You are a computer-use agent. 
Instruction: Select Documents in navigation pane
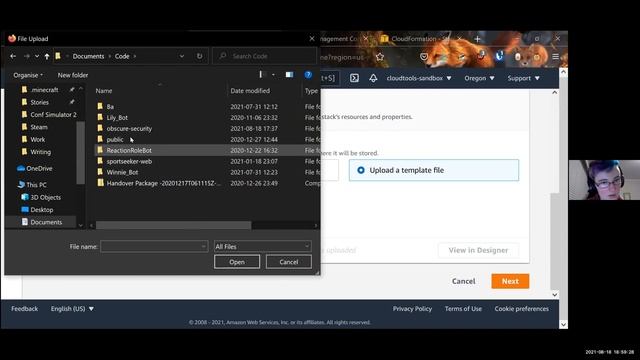click(46, 222)
